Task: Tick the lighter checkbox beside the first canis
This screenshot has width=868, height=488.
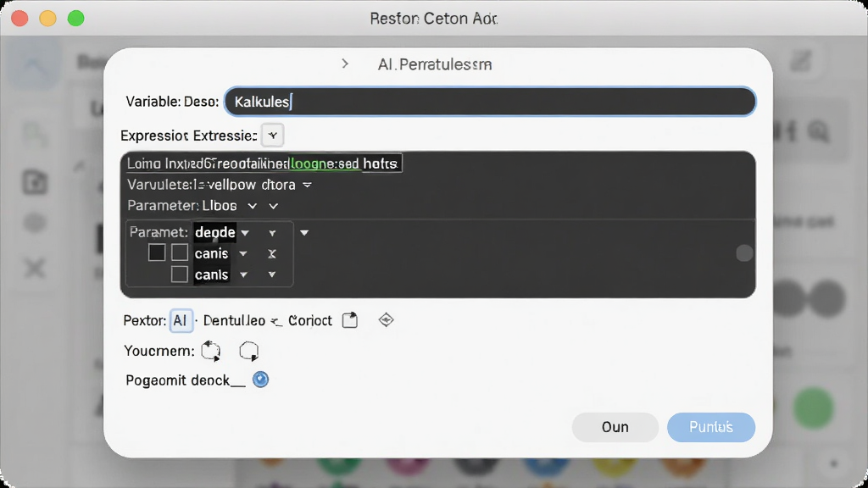Action: [x=180, y=252]
